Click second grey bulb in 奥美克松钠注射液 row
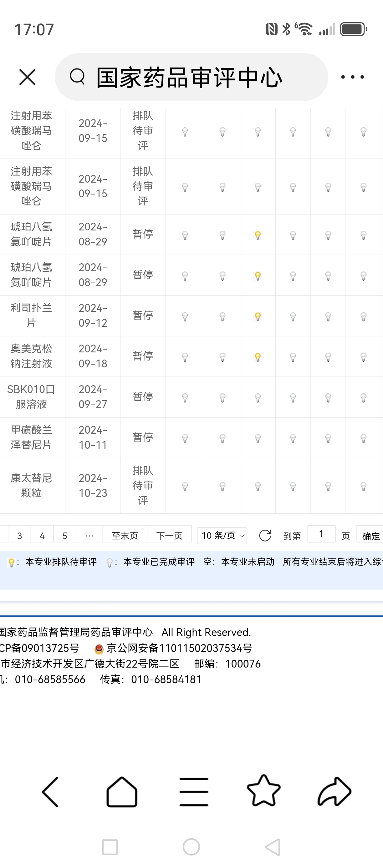This screenshot has width=383, height=868. click(x=222, y=357)
